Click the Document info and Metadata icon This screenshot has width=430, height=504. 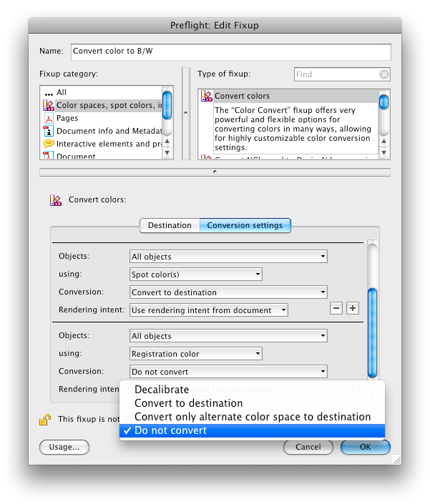point(48,131)
